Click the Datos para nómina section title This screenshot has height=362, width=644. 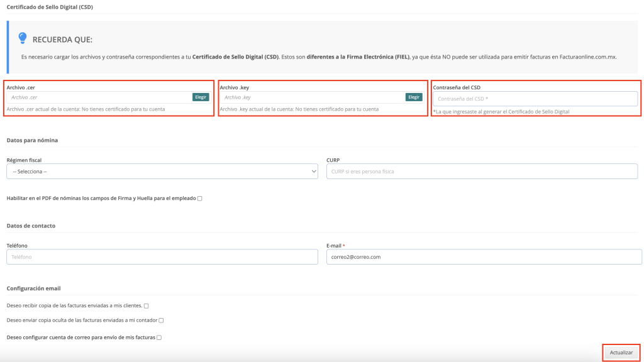pos(36,140)
